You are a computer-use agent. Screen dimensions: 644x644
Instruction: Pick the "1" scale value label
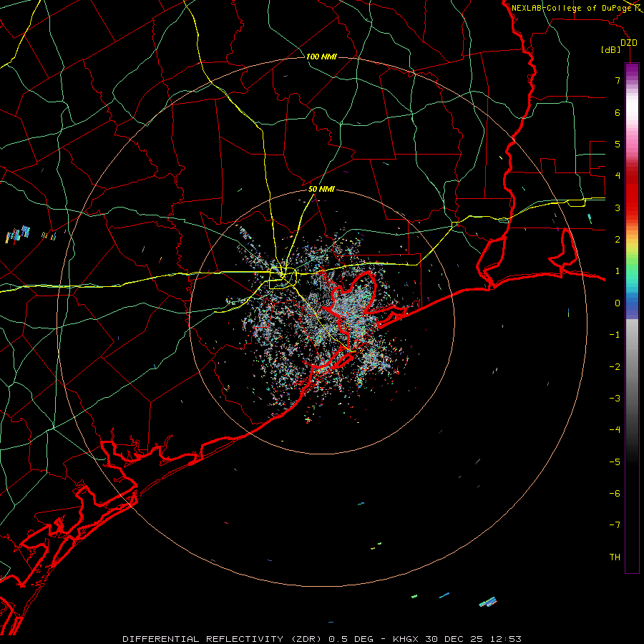click(x=618, y=271)
